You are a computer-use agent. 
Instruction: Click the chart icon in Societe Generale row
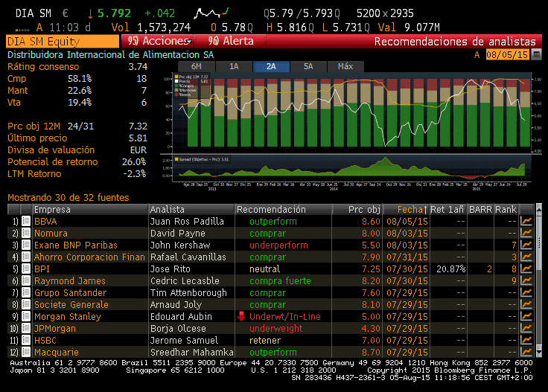526,304
